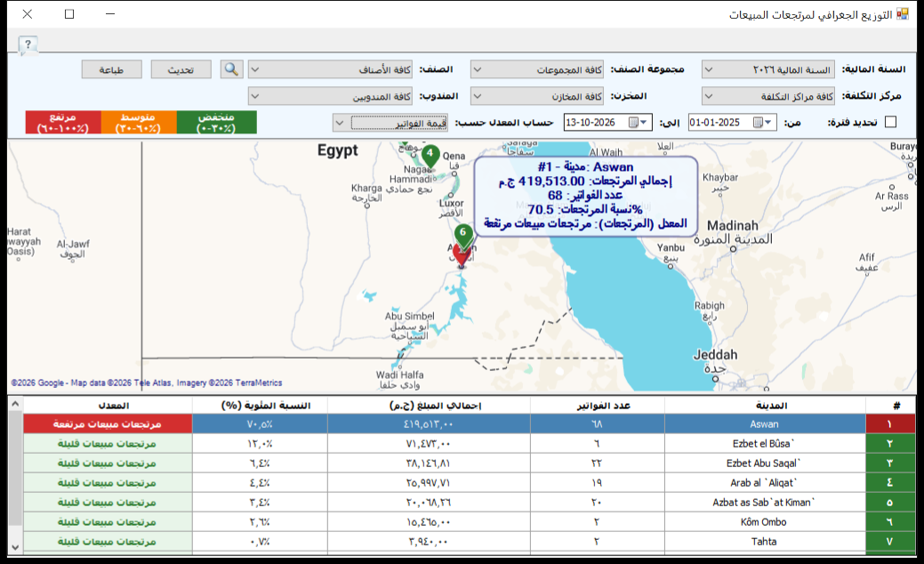Click the app icon in the title bar
This screenshot has width=924, height=564.
(x=902, y=13)
